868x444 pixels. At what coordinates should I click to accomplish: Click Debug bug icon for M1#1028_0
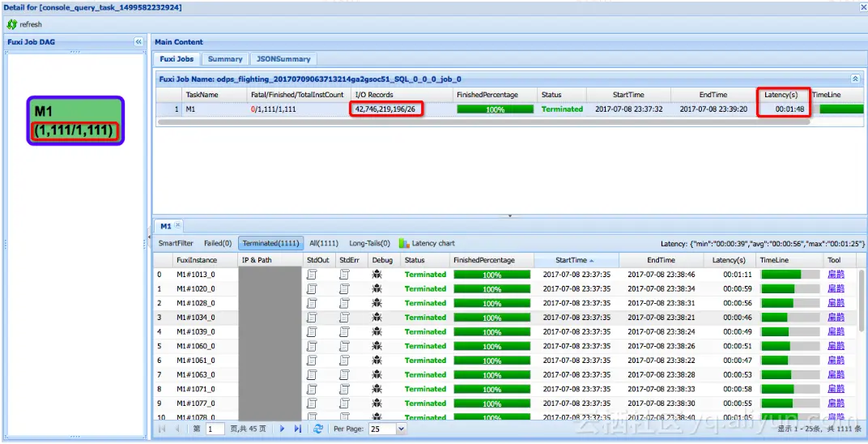pyautogui.click(x=377, y=303)
